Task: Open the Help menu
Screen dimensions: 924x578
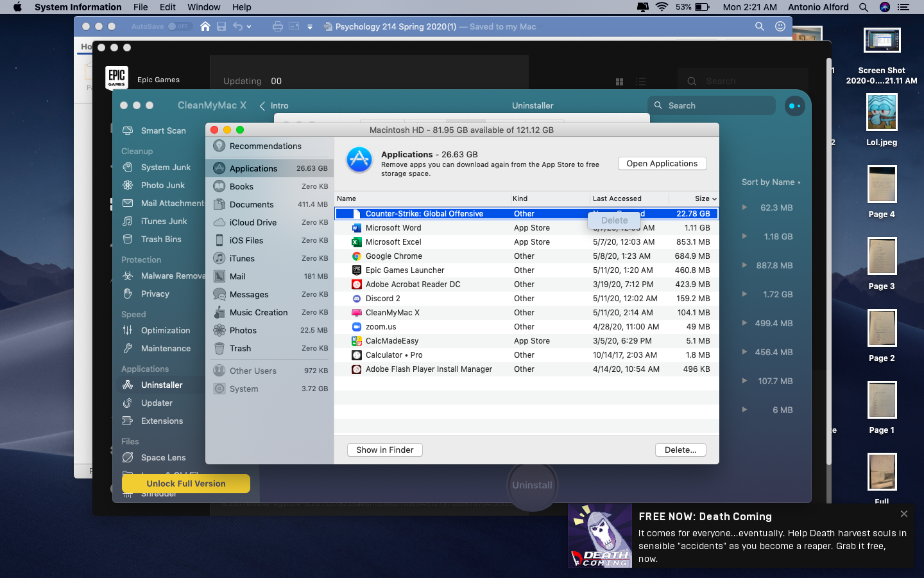Action: [242, 7]
